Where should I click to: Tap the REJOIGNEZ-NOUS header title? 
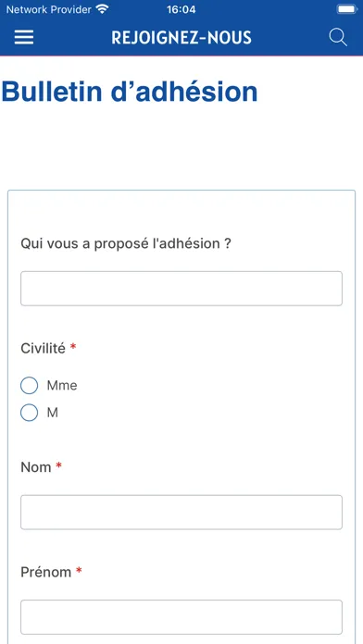pos(181,37)
